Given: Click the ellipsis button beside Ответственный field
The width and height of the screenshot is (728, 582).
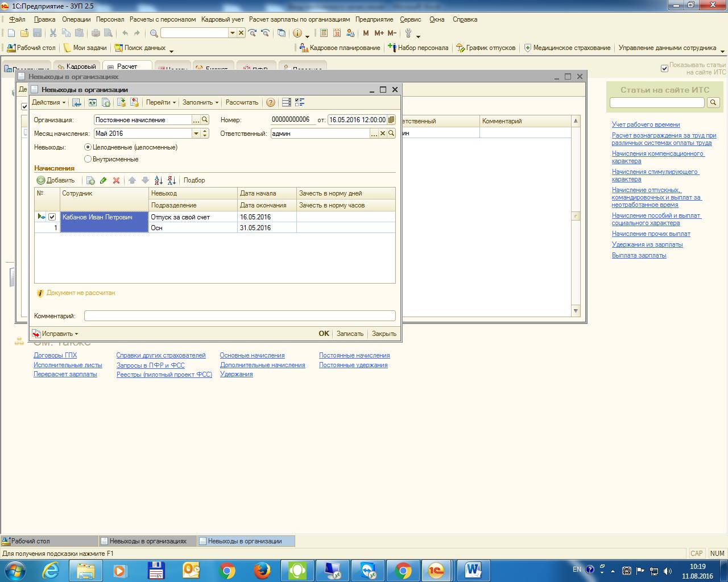Looking at the screenshot, I should 374,134.
